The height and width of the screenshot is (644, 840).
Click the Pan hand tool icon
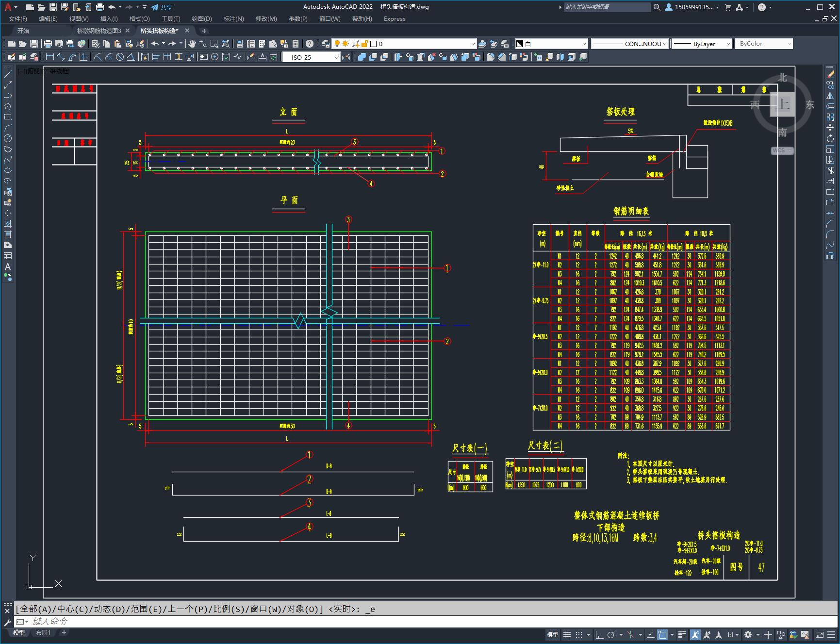point(192,44)
